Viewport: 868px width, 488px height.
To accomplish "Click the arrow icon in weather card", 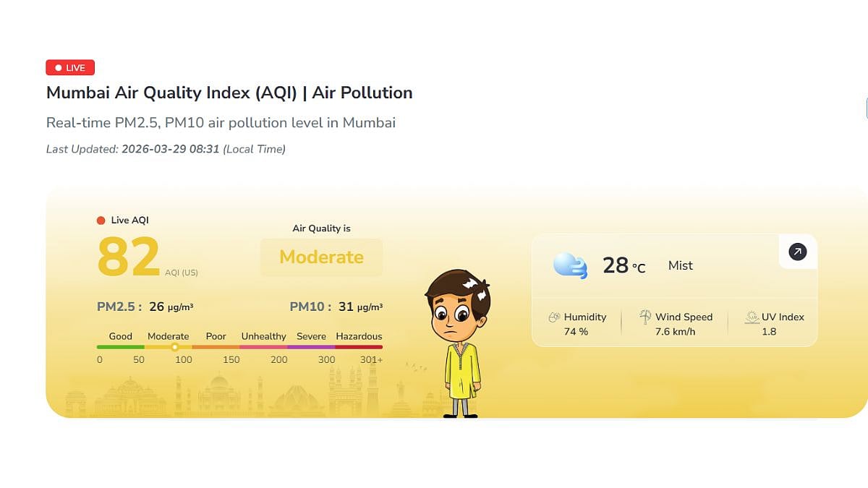I will click(x=797, y=252).
